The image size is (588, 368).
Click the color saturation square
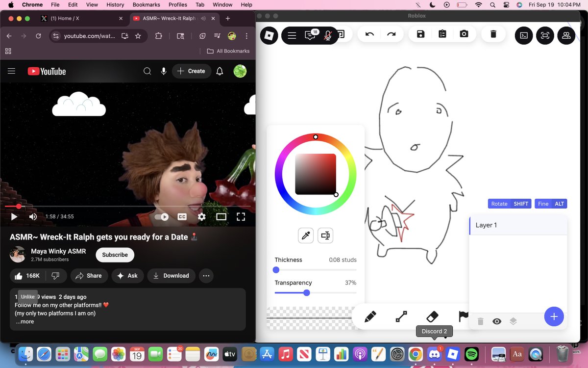[316, 174]
